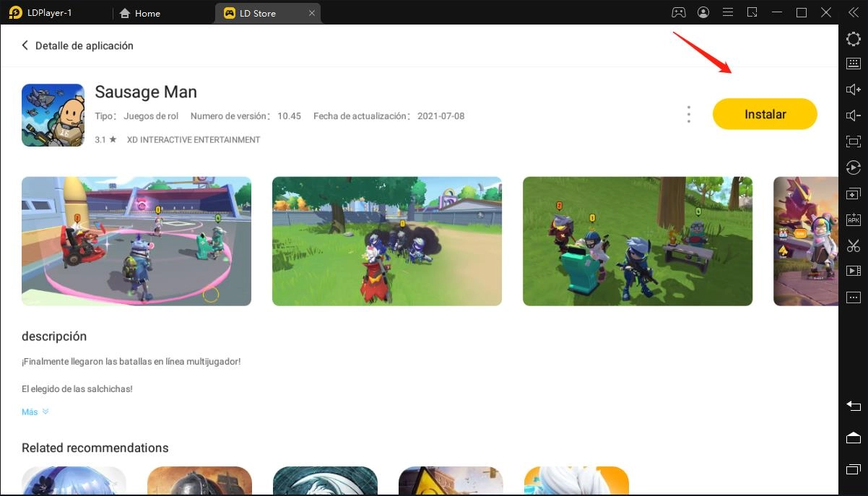Image resolution: width=868 pixels, height=496 pixels.
Task: Click XD INTERACTIVE ENTERTAINMENT developer name
Action: (194, 139)
